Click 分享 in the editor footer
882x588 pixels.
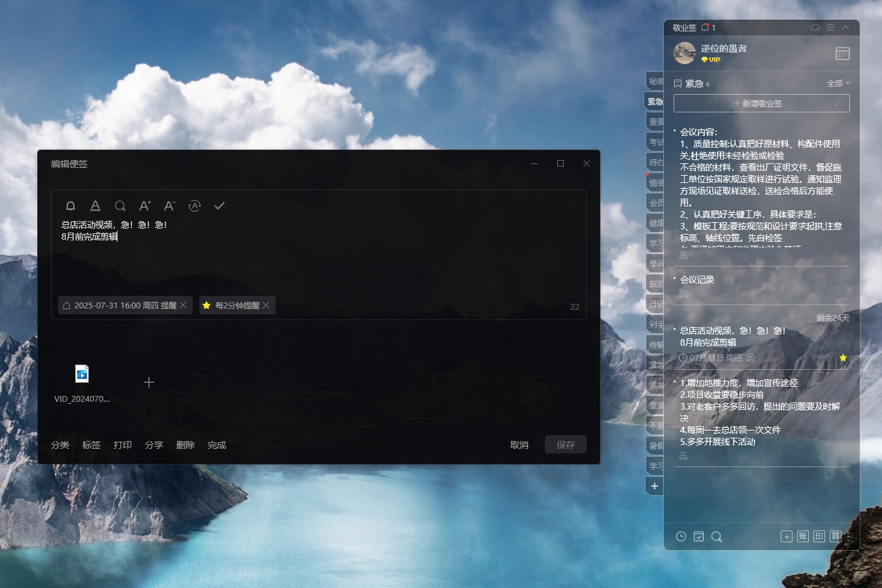[154, 445]
